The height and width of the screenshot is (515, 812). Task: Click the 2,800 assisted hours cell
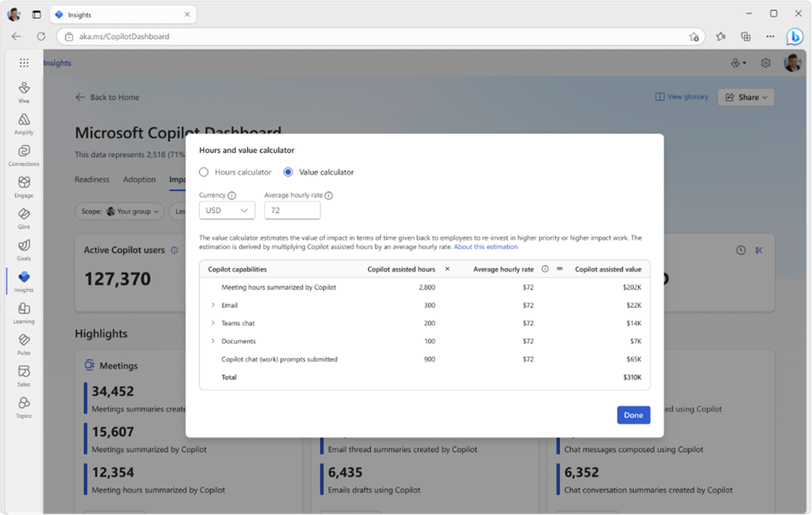(x=428, y=287)
